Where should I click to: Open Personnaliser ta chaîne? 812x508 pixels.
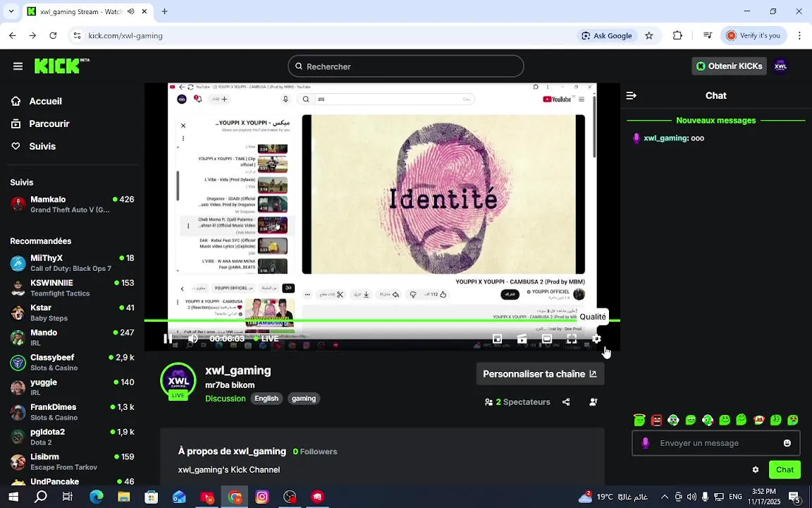540,374
